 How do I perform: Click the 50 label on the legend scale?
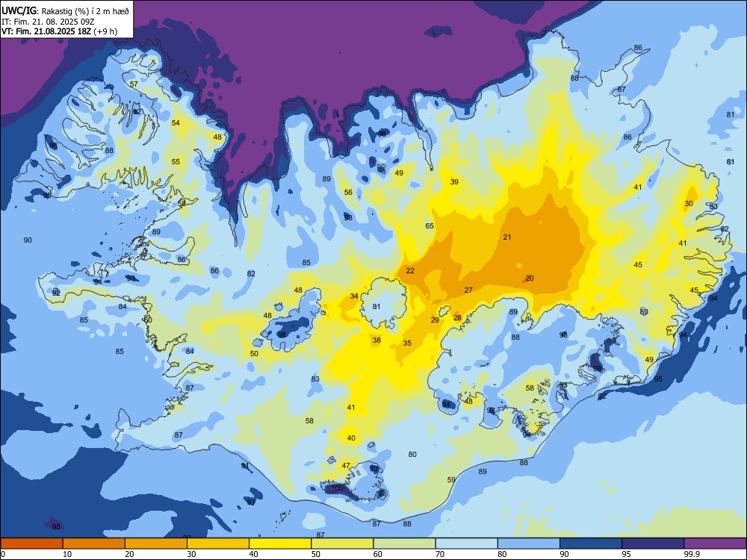tap(316, 554)
